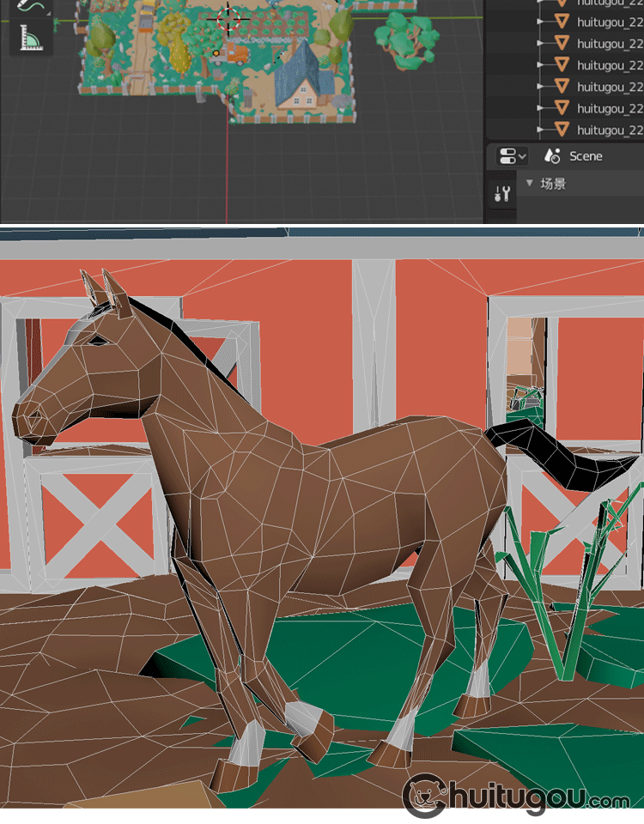Viewport: 644px width, 824px height.
Task: Select the blue-roofed house in viewport
Action: point(302,79)
